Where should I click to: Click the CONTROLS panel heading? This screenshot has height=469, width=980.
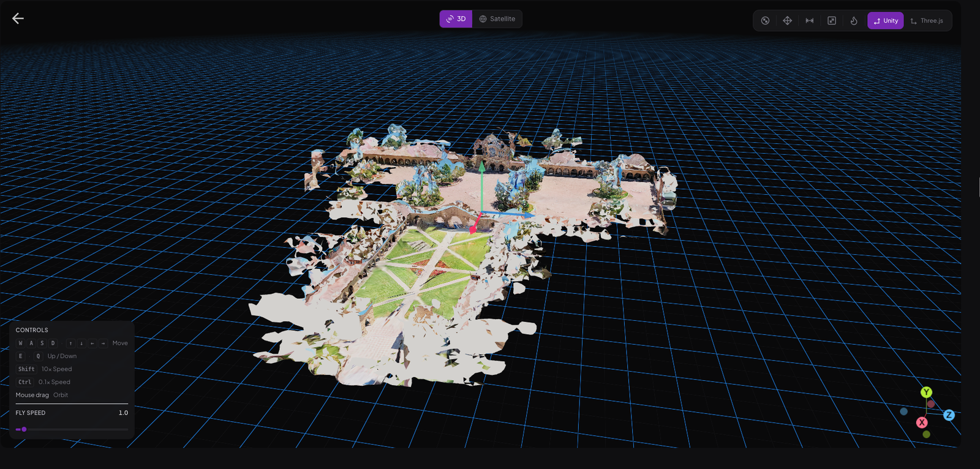(32, 330)
